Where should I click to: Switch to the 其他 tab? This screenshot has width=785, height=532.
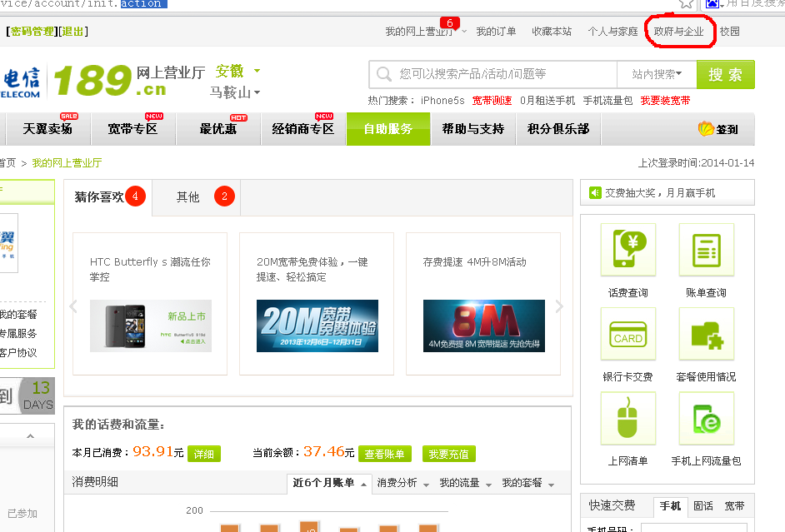click(197, 197)
